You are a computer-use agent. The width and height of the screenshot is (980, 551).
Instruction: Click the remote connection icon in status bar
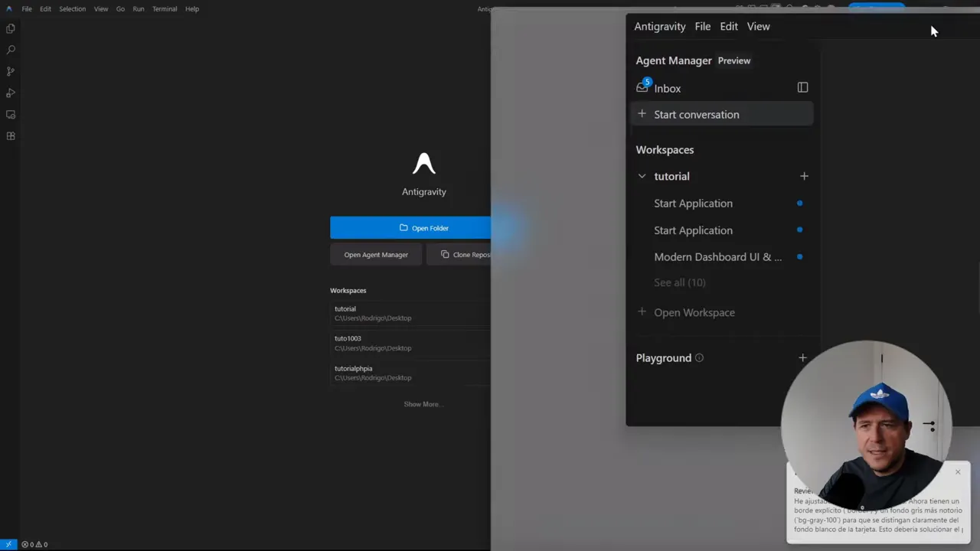(x=8, y=544)
